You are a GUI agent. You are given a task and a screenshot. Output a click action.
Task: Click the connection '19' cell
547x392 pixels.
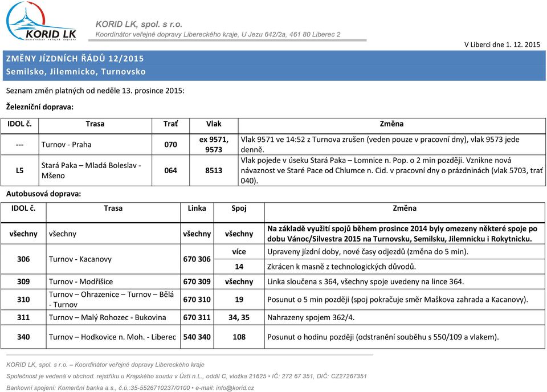[239, 300]
